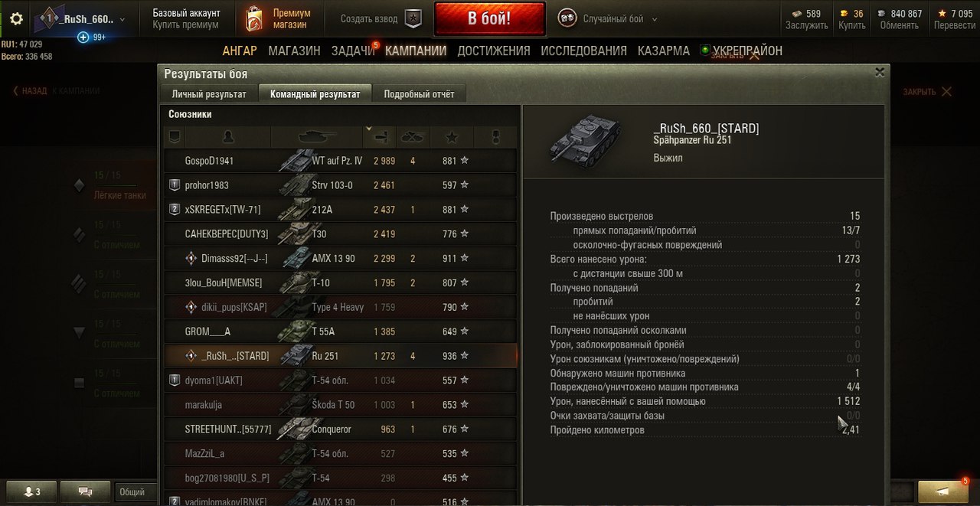This screenshot has height=506, width=980.
Task: Open the ИССЛЕДОВАНИЯ menu section
Action: 583,51
